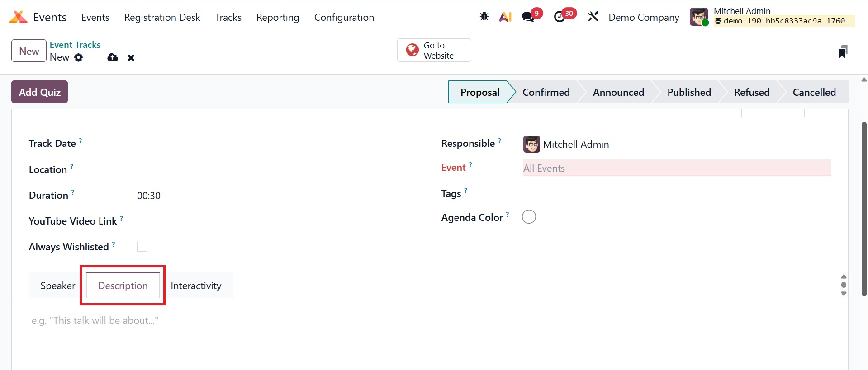Click the wrench tools icon
The height and width of the screenshot is (370, 868).
(x=593, y=17)
